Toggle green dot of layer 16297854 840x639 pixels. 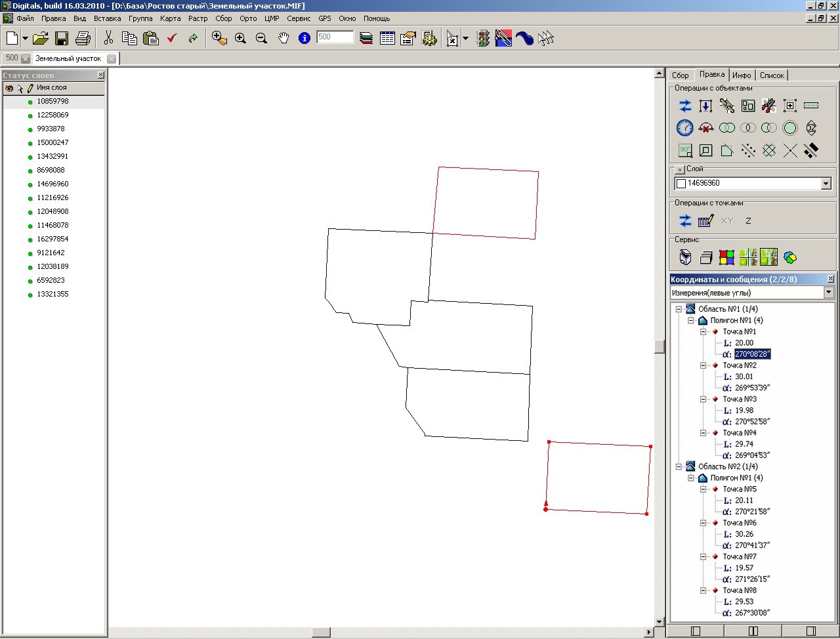30,240
